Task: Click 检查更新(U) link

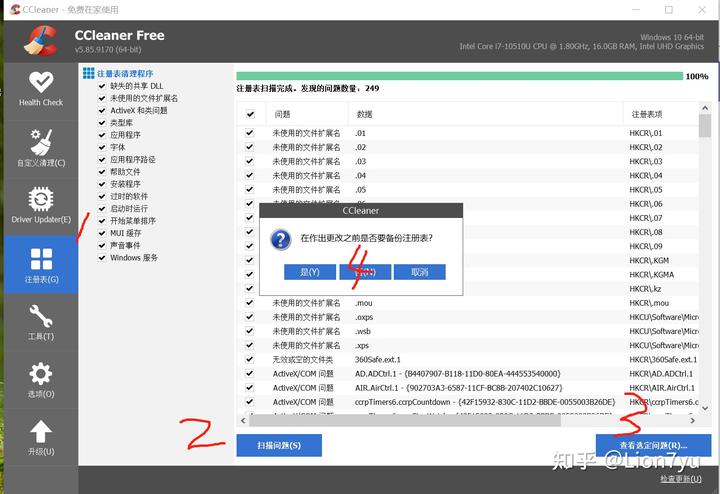Action: click(681, 479)
